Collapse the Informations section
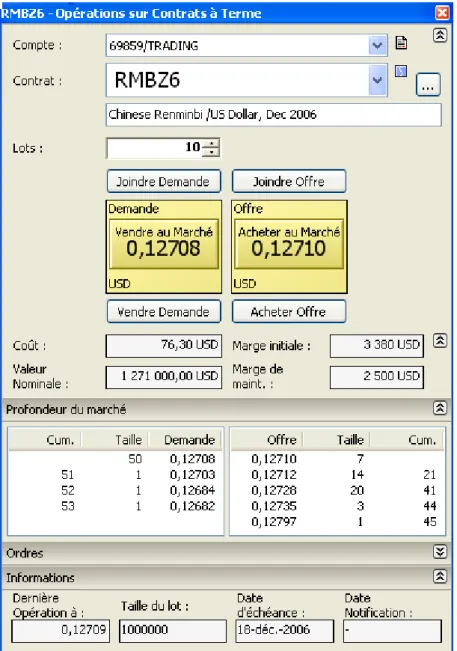457x651 pixels. [440, 576]
